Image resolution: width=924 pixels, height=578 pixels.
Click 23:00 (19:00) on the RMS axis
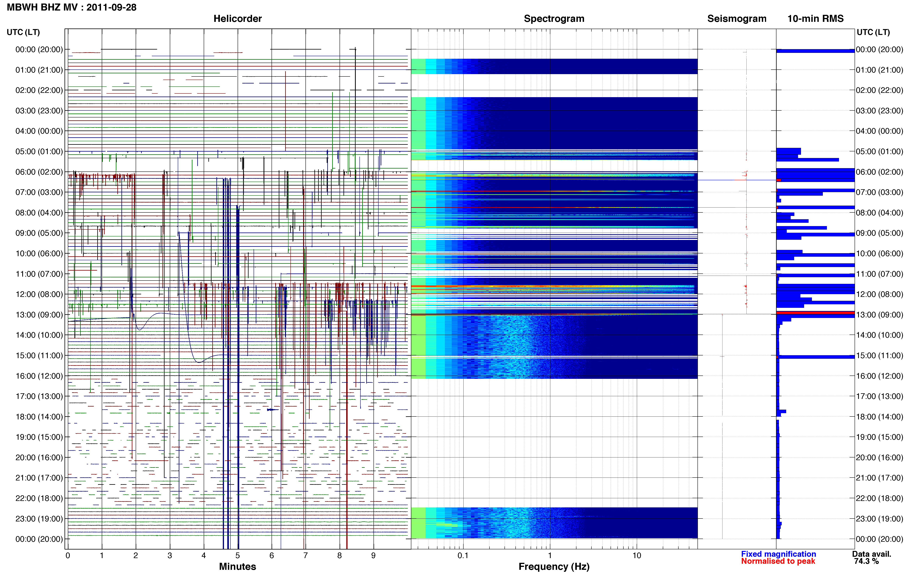tap(880, 519)
